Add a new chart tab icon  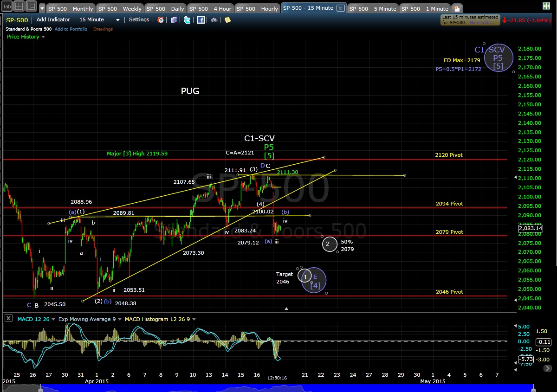tap(457, 9)
